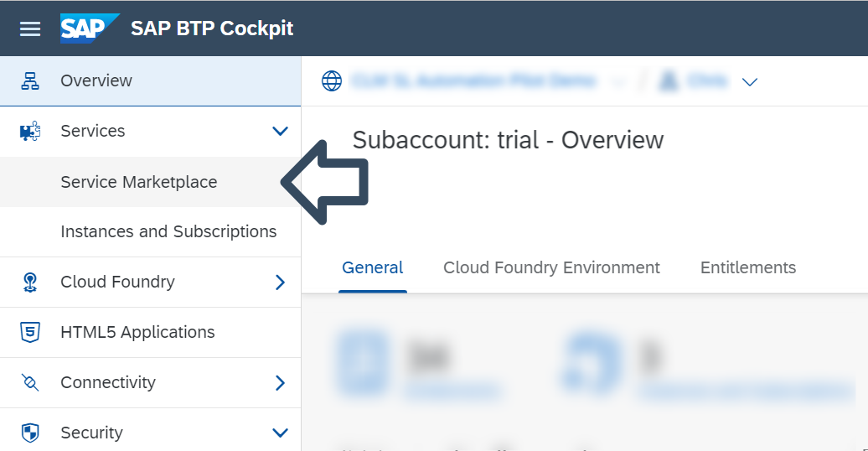This screenshot has width=868, height=451.
Task: Click the SAP BTP Cockpit title
Action: pos(212,29)
